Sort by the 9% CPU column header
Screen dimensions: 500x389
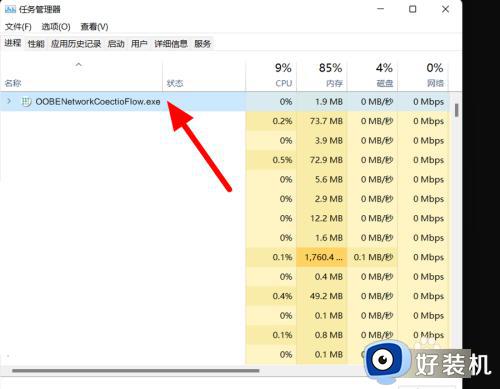271,76
